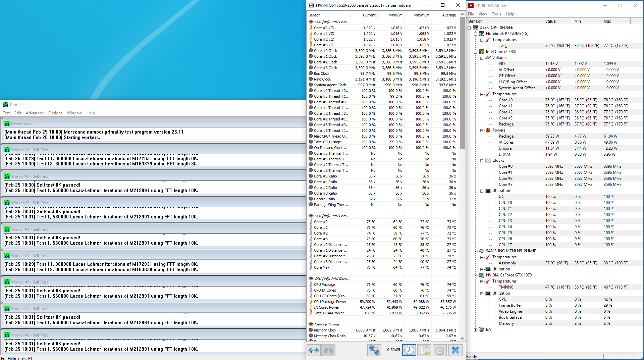This screenshot has height=360, width=644.
Task: Click CPU Package thermometer icon in HWiNFO
Action: tap(311, 285)
